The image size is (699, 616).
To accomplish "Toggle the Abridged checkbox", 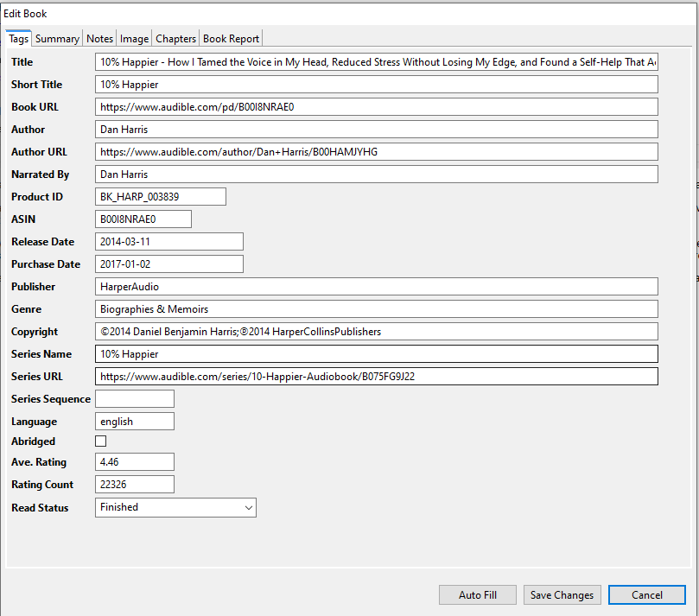I will coord(100,441).
